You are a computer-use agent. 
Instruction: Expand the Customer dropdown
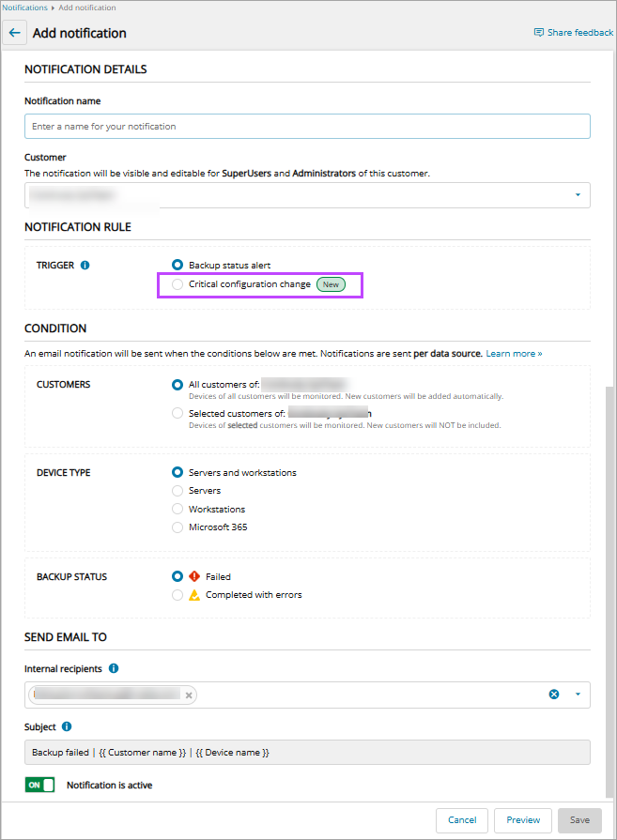(577, 195)
